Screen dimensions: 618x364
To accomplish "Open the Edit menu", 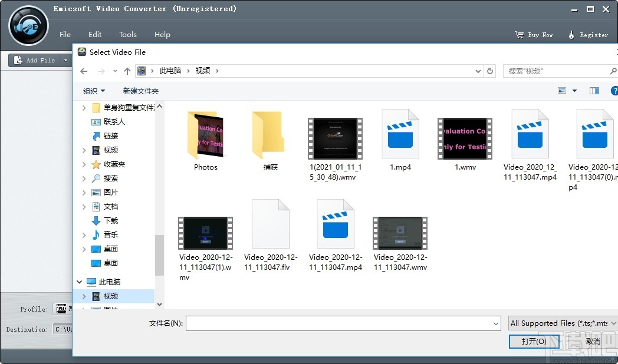I will (x=94, y=34).
